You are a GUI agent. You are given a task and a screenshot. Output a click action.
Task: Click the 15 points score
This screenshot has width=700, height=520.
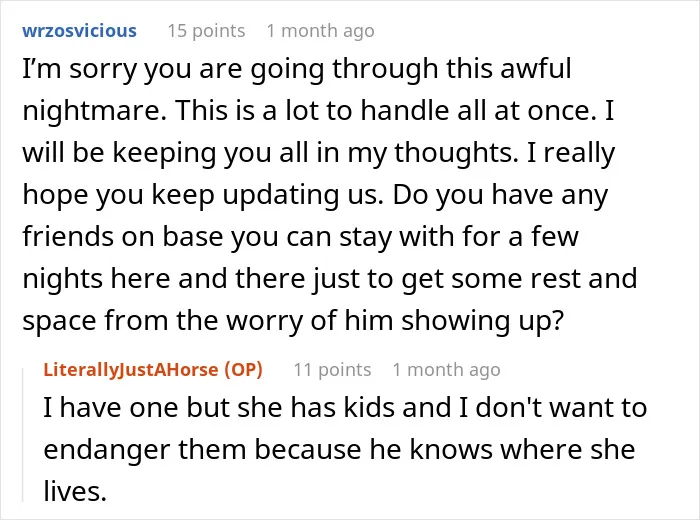click(x=206, y=31)
